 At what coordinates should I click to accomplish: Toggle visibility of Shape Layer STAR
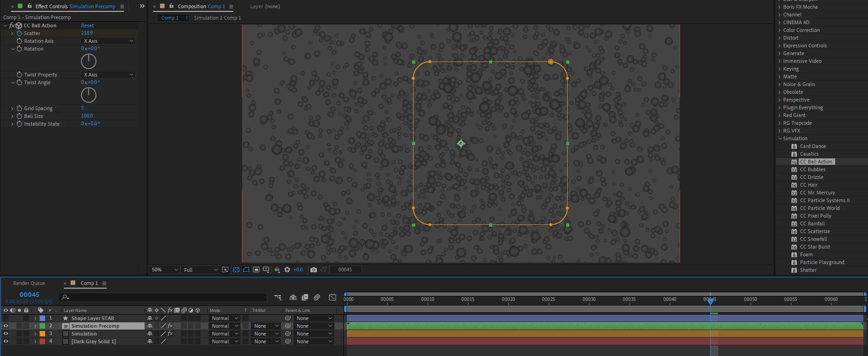click(x=5, y=318)
